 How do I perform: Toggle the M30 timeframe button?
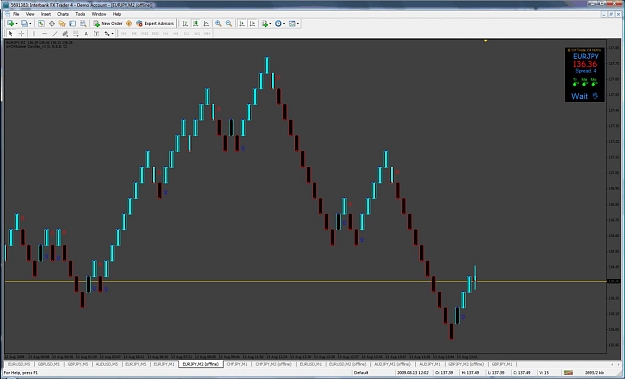click(155, 33)
